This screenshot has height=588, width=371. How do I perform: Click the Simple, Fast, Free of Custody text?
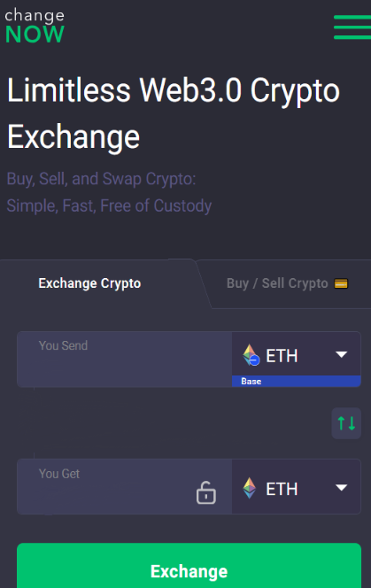(109, 205)
